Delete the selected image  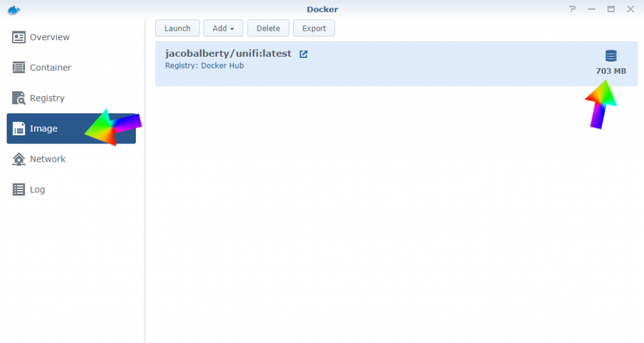click(268, 28)
